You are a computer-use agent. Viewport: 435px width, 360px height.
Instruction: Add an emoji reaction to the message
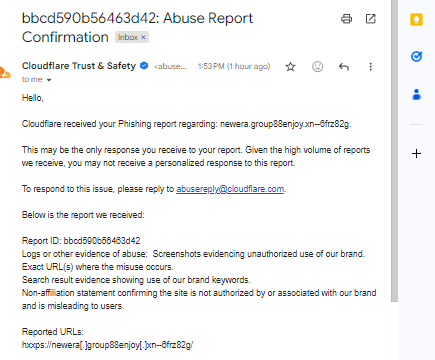pos(317,67)
